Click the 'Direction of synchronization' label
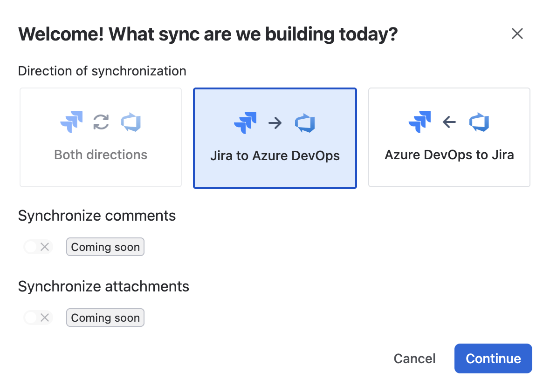This screenshot has height=392, width=550. coord(102,71)
